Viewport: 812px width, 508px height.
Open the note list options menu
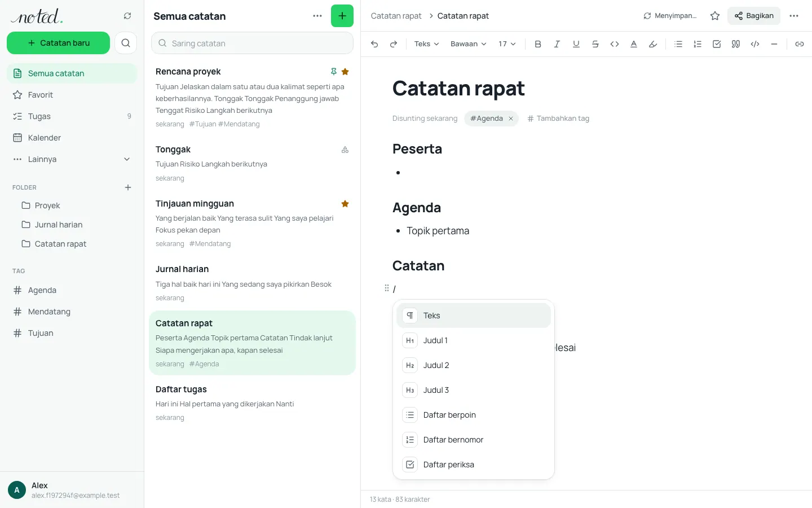(x=317, y=16)
